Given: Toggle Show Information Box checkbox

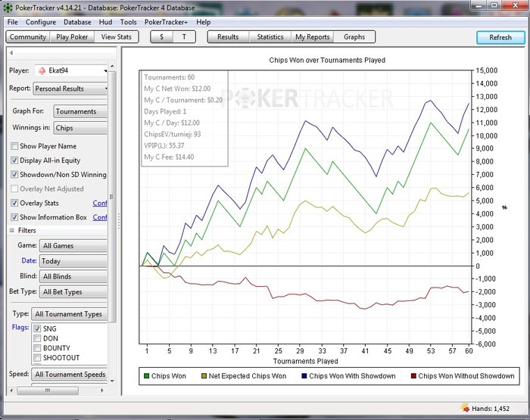Looking at the screenshot, I should [x=14, y=217].
